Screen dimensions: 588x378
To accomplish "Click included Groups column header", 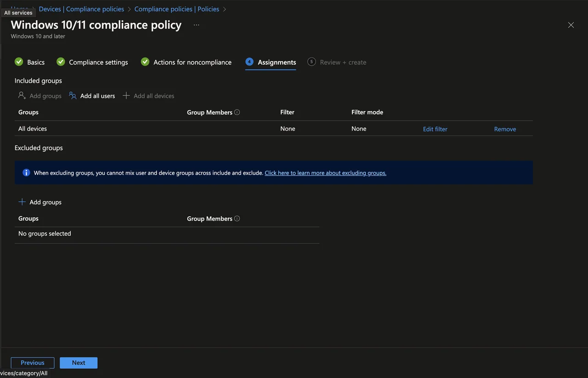I will pos(28,112).
